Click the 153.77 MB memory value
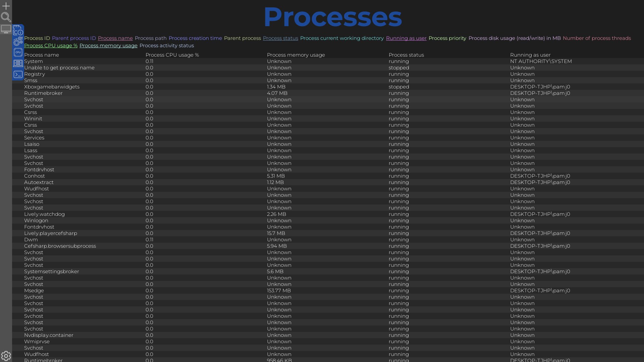The image size is (644, 362). 279,291
